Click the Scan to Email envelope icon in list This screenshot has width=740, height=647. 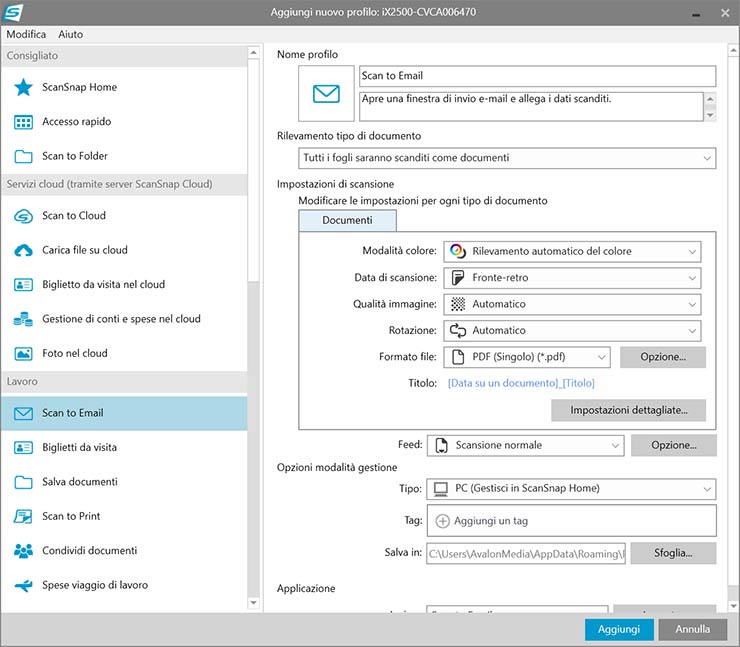[23, 413]
